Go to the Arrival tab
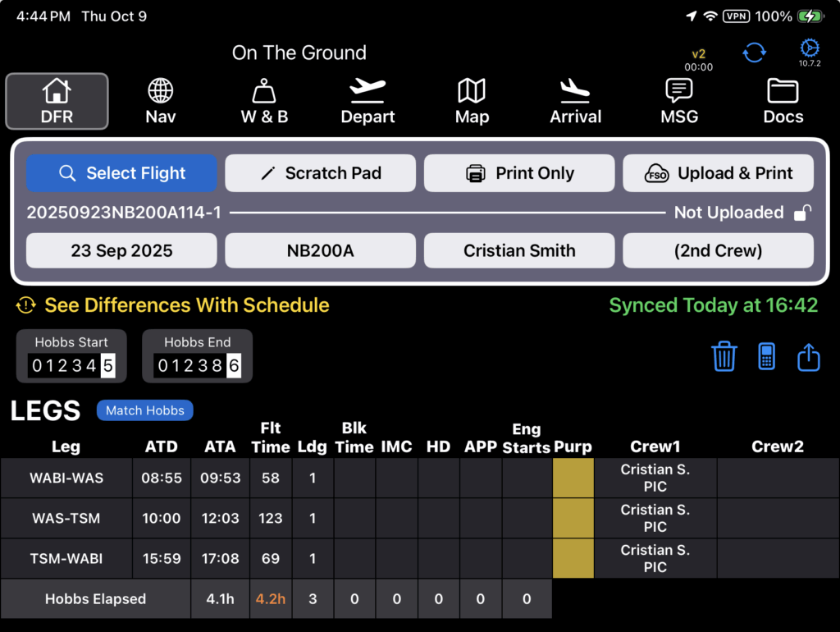This screenshot has height=632, width=840. 576,102
